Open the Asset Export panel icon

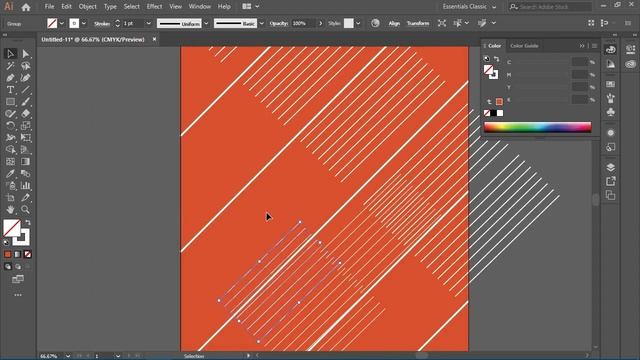coord(611,181)
